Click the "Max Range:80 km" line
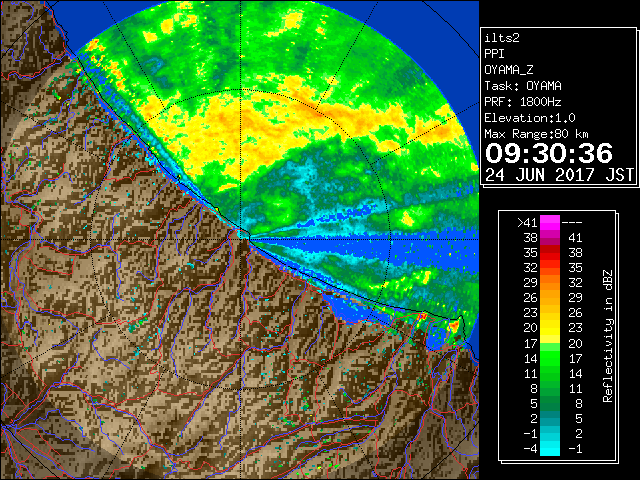640x480 pixels. 536,134
